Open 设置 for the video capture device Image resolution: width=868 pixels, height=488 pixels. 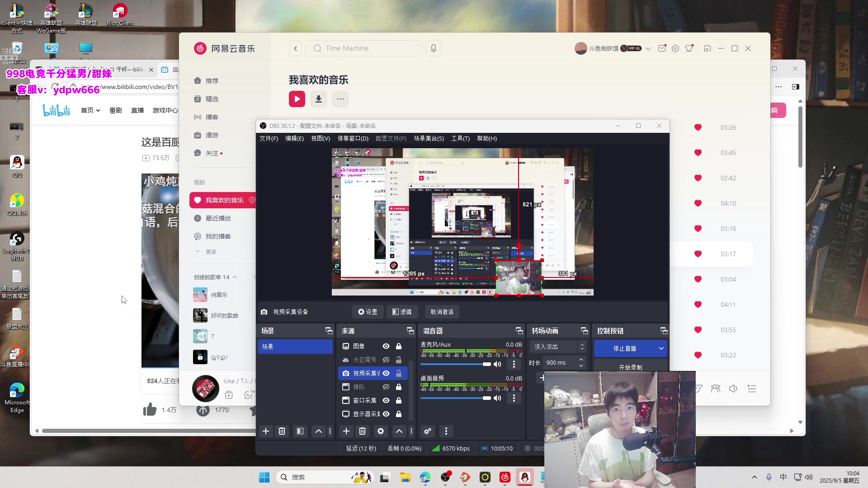point(368,312)
